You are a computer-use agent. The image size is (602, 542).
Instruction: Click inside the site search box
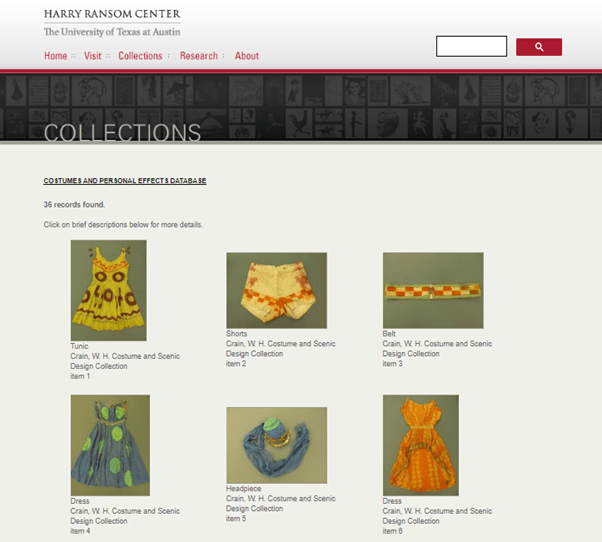click(x=471, y=46)
